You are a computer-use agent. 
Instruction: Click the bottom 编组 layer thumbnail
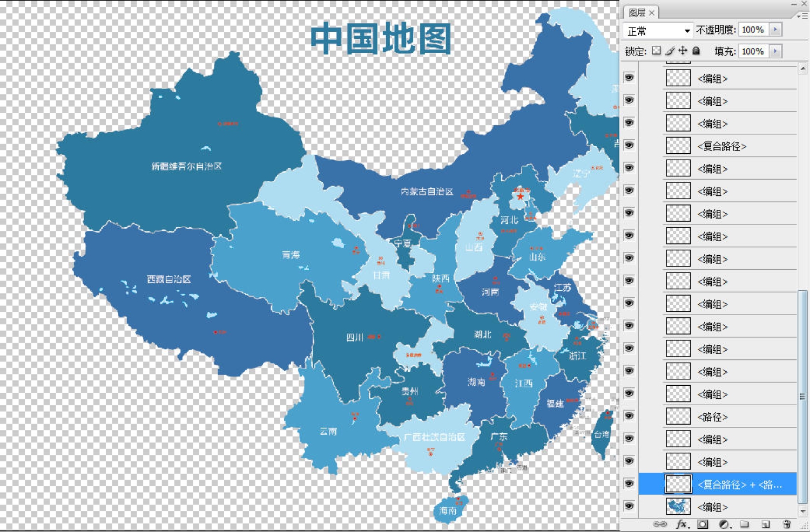point(678,506)
